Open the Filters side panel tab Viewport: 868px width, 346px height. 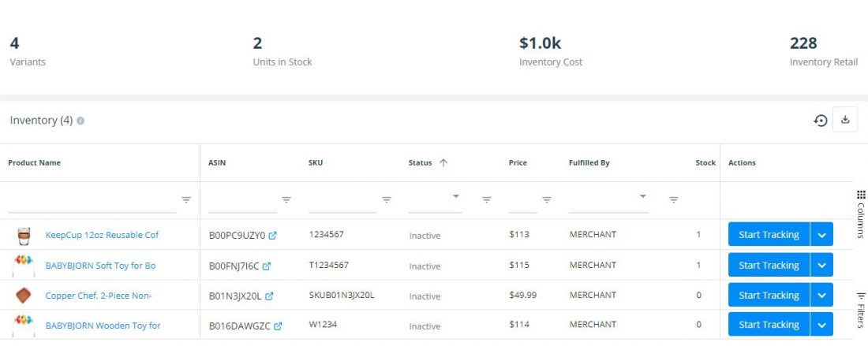click(x=861, y=310)
